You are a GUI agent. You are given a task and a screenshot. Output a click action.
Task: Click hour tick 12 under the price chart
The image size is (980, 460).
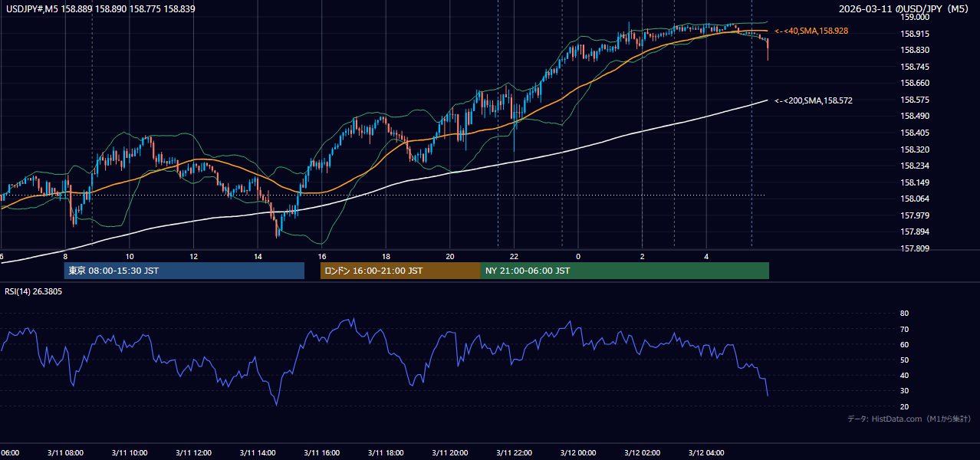193,256
